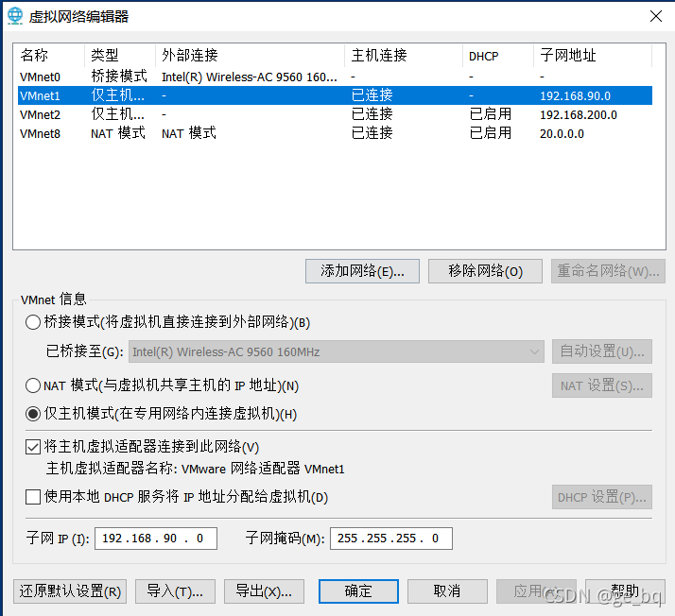The width and height of the screenshot is (675, 616).
Task: Click the Virtual Network Editor globe icon
Action: [x=15, y=16]
